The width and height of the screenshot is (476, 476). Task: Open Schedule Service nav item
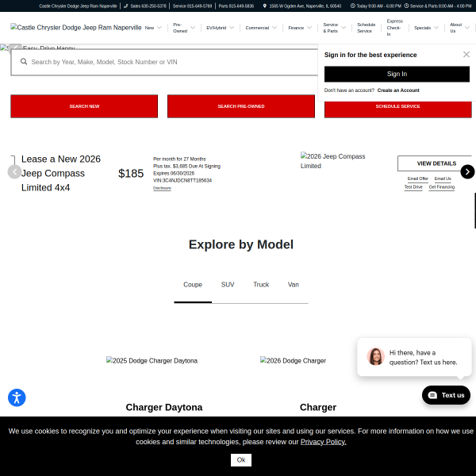[x=366, y=28]
